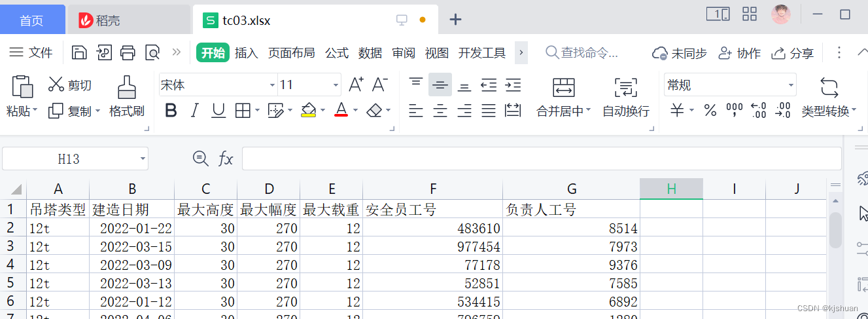Open the Name Box dropdown arrow
Viewport: 868px width, 319px height.
point(143,159)
